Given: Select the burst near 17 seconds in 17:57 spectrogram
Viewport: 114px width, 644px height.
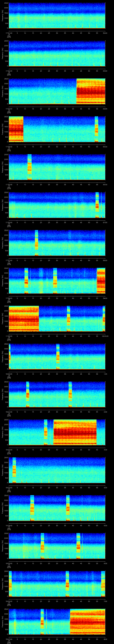Looking at the screenshot, I should click(36, 243).
